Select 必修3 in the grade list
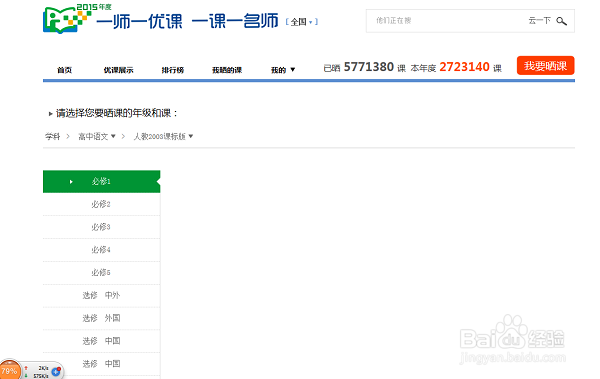 point(101,227)
